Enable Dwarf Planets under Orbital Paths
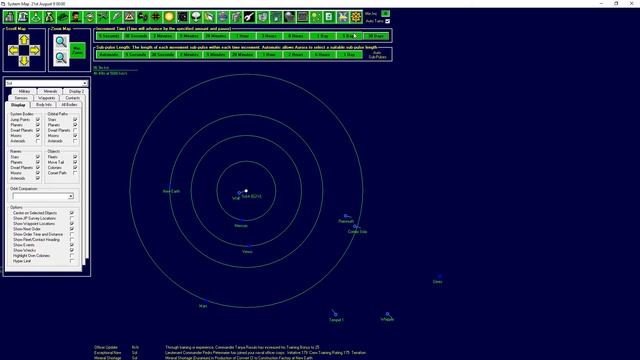The width and height of the screenshot is (640, 360). pyautogui.click(x=75, y=130)
